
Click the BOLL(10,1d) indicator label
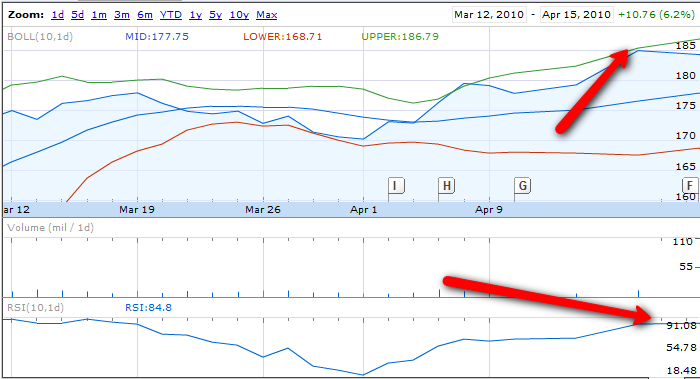coord(40,37)
